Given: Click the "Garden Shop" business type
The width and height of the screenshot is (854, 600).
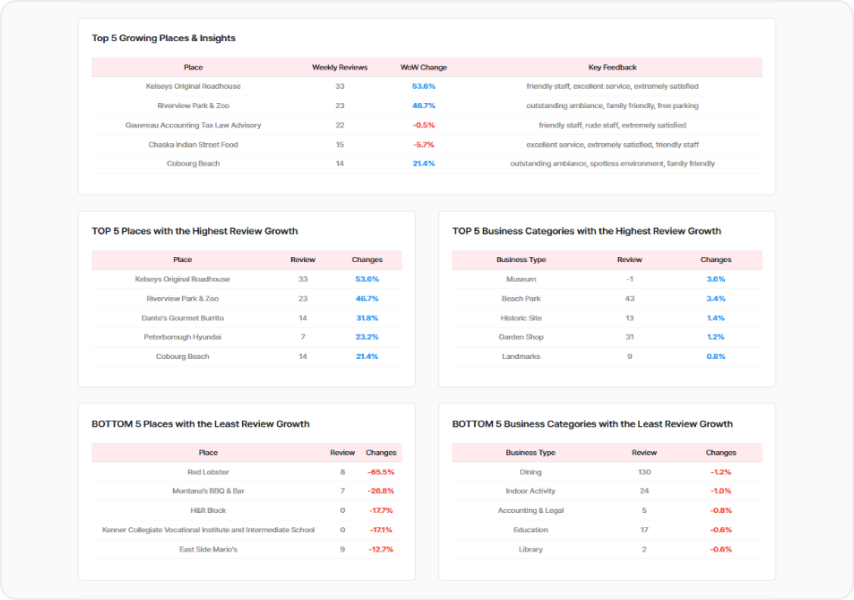Looking at the screenshot, I should (x=521, y=337).
